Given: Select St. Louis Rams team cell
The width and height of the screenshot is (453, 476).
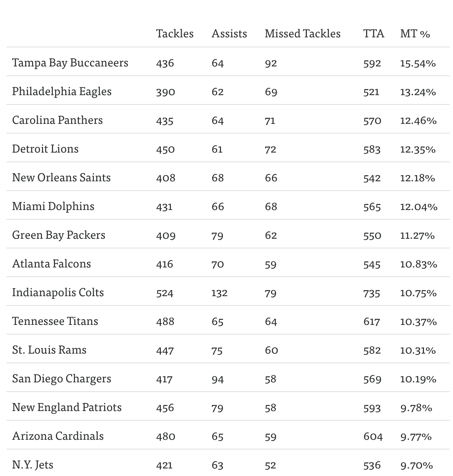Looking at the screenshot, I should pos(49,350).
